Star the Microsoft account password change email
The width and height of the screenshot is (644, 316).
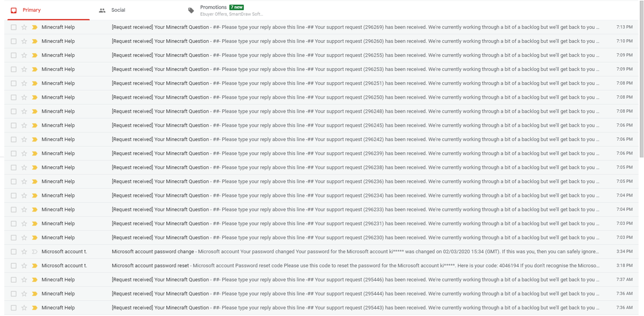(x=24, y=252)
